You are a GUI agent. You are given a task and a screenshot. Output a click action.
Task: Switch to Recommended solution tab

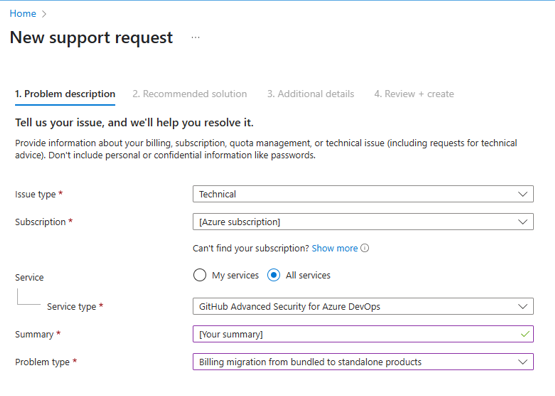190,94
